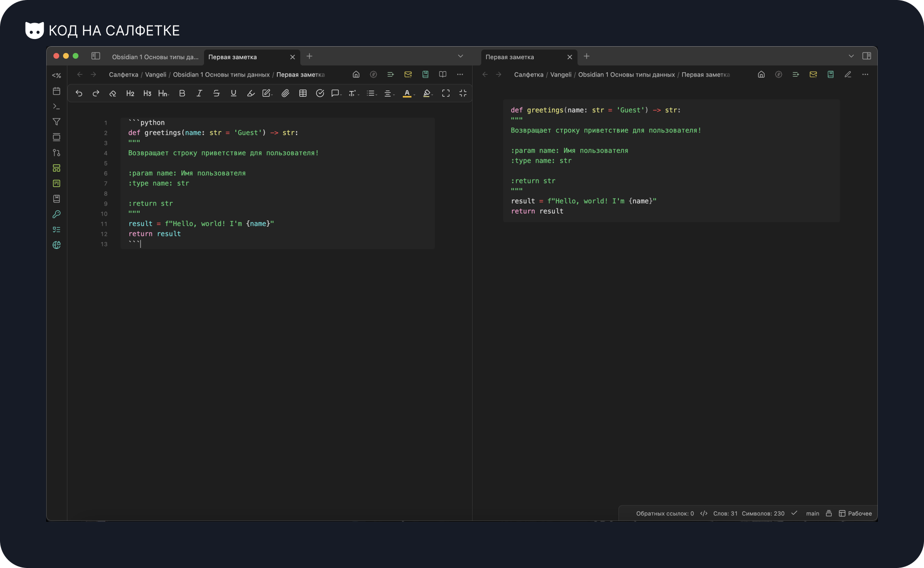Switch to Obsidian 1 Основы типы tab

tap(155, 57)
